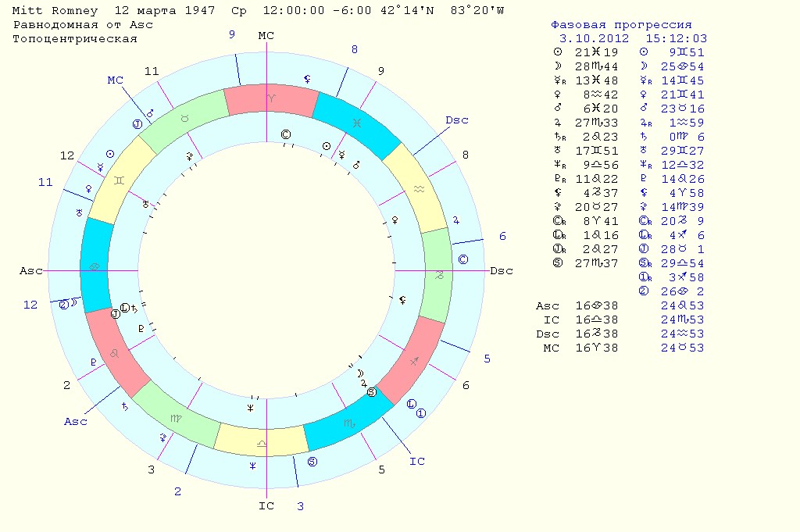This screenshot has height=532, width=800.
Task: Click the blue progressed Pluto symbol in outer ring
Action: [94, 362]
